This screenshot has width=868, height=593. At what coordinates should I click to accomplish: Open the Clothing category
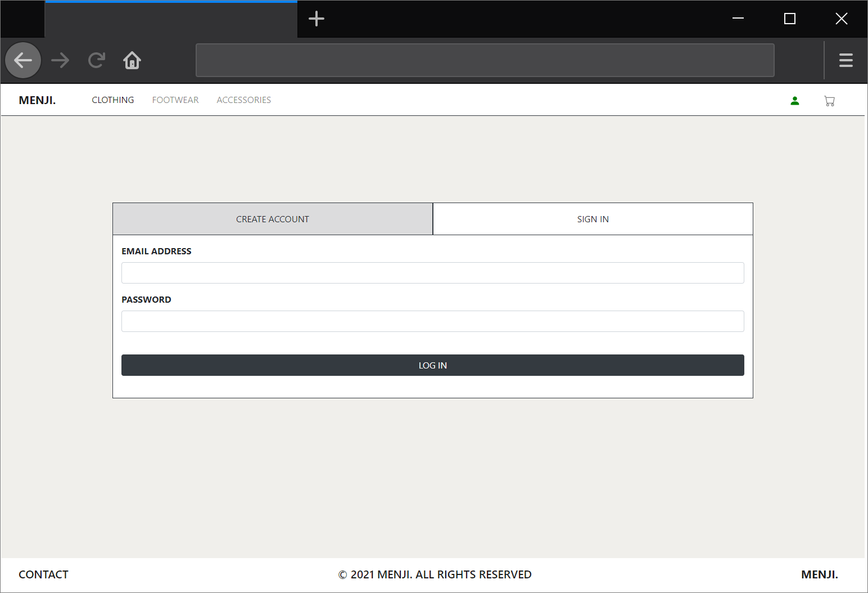[113, 100]
